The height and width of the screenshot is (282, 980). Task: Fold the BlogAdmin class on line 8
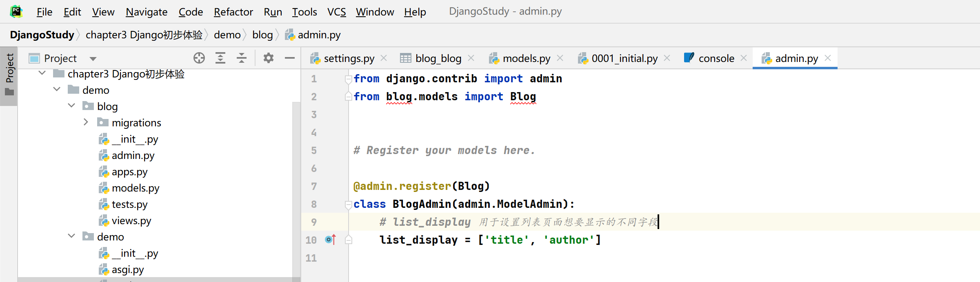(x=348, y=204)
